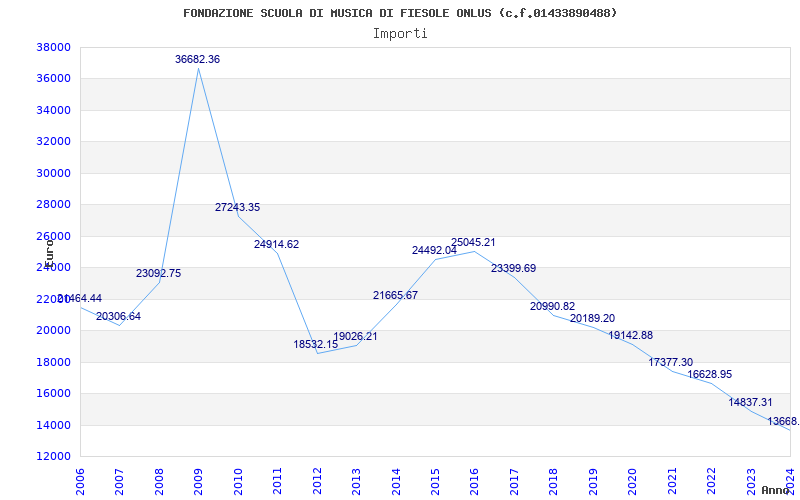Click y-axis tick 26000
The image size is (800, 500).
[x=53, y=236]
